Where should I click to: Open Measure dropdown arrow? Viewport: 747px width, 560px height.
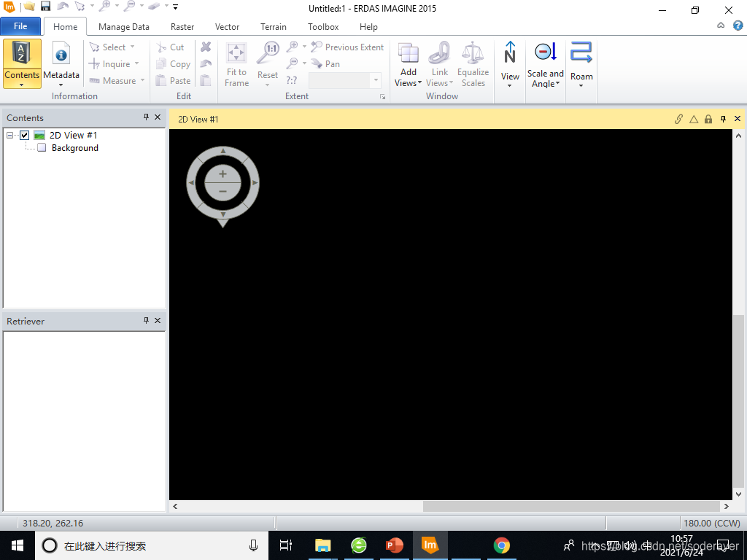tap(142, 80)
